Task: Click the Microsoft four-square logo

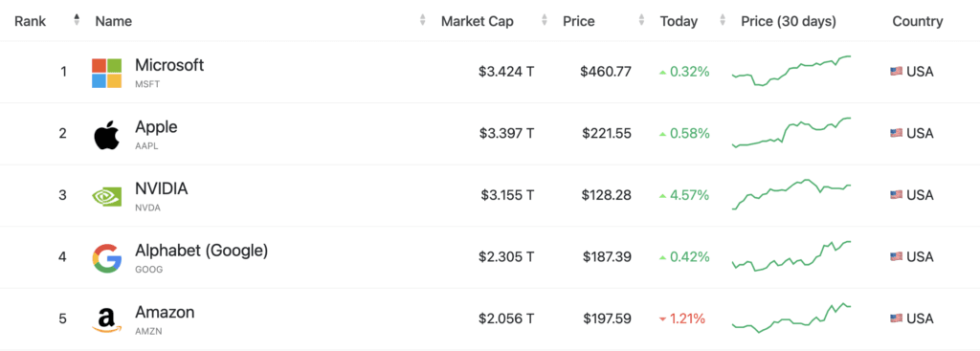Action: [x=107, y=73]
